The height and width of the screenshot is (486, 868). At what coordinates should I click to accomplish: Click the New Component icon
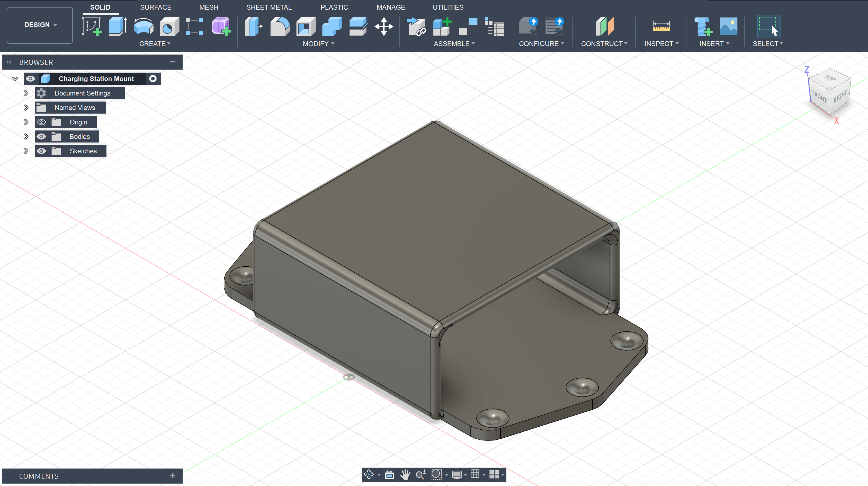[442, 26]
